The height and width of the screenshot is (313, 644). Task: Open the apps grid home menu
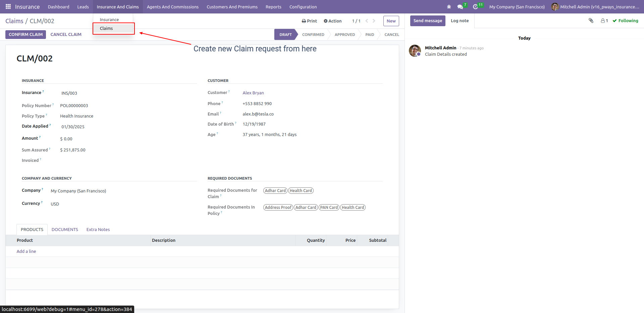8,7
